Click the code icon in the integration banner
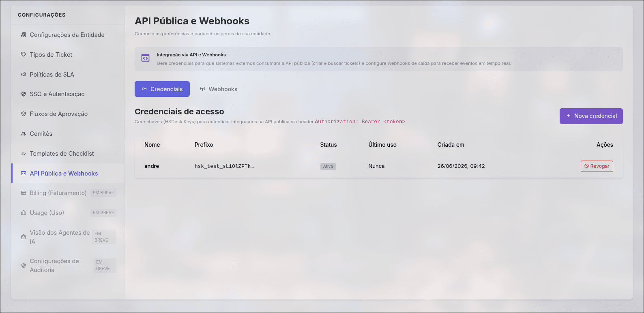This screenshot has height=313, width=644. pyautogui.click(x=145, y=58)
